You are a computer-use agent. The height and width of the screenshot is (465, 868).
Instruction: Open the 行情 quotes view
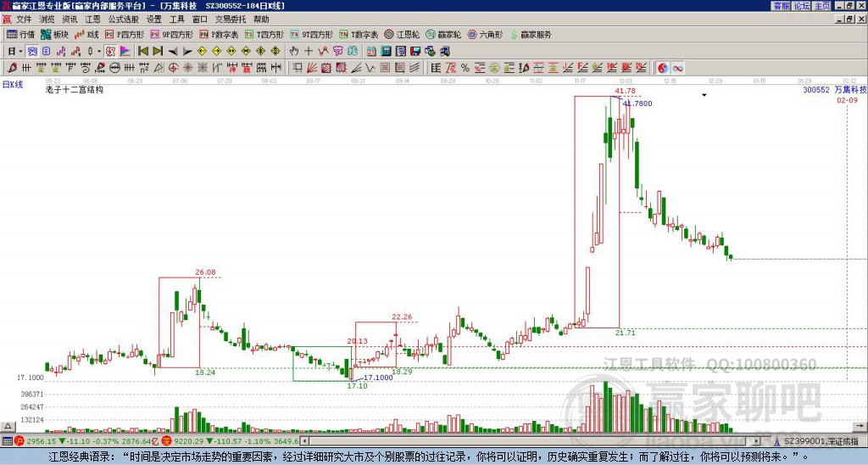(20, 34)
